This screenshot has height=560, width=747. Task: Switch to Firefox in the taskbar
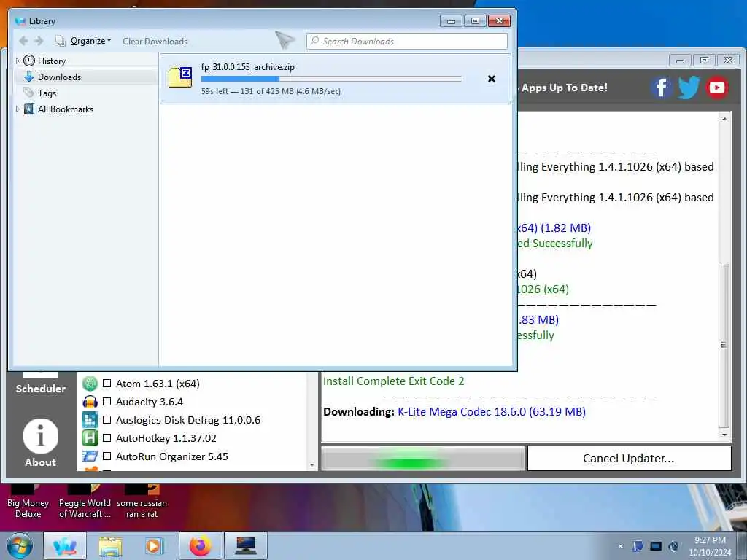click(x=200, y=545)
